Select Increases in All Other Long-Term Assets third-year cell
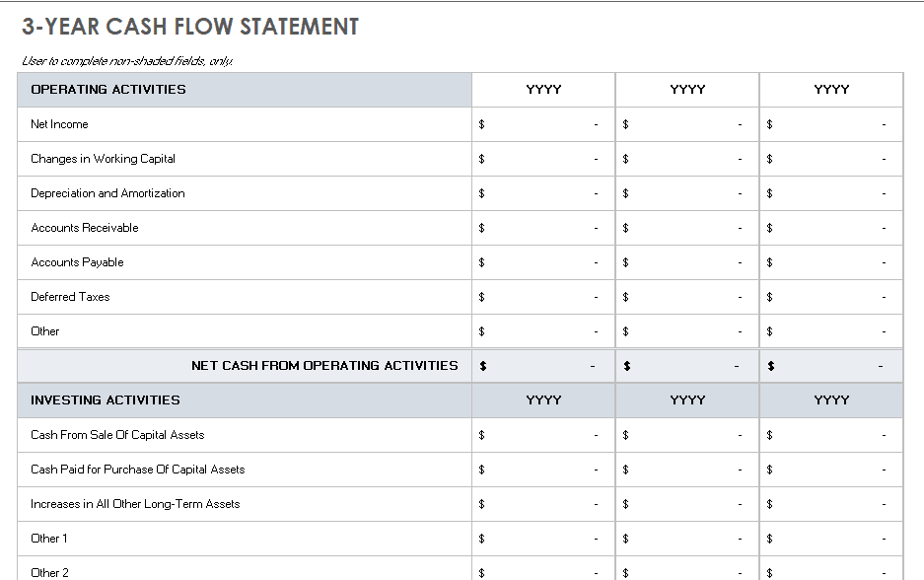Screen dimensions: 924x580 click(831, 504)
